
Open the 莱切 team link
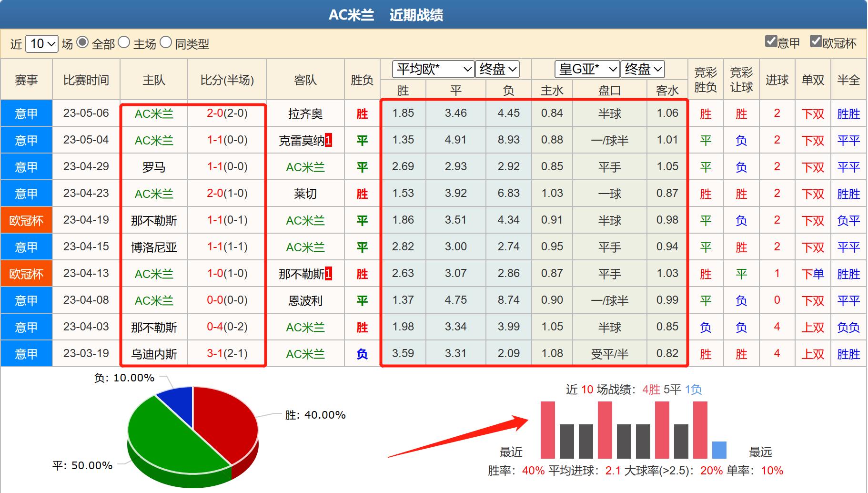305,194
